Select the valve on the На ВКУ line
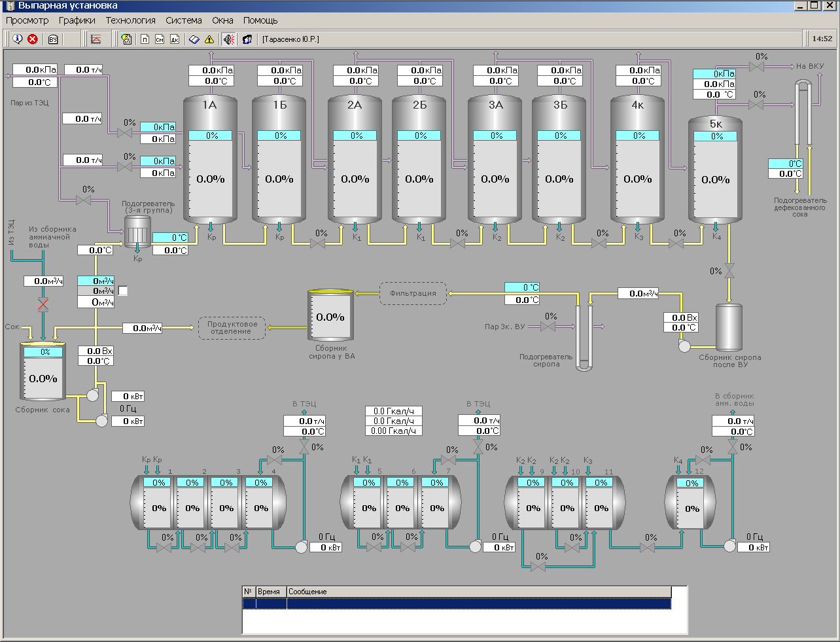Image resolution: width=840 pixels, height=642 pixels. click(x=756, y=67)
